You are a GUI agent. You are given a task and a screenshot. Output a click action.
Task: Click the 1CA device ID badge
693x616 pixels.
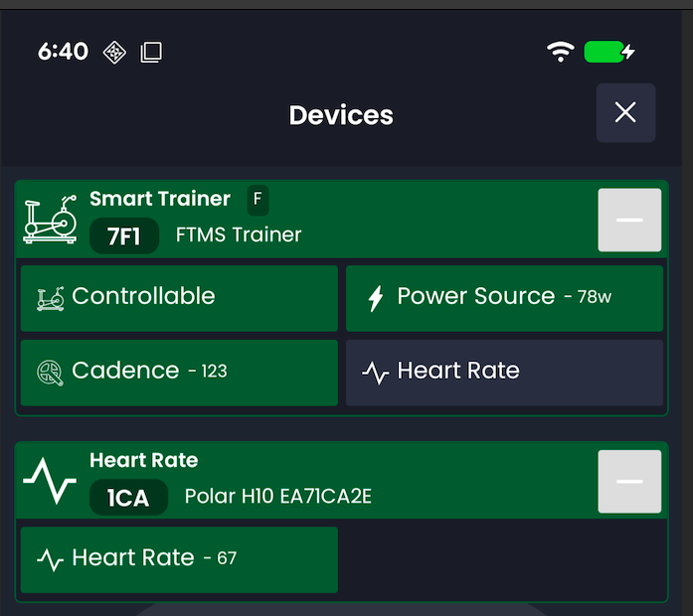[x=127, y=497]
